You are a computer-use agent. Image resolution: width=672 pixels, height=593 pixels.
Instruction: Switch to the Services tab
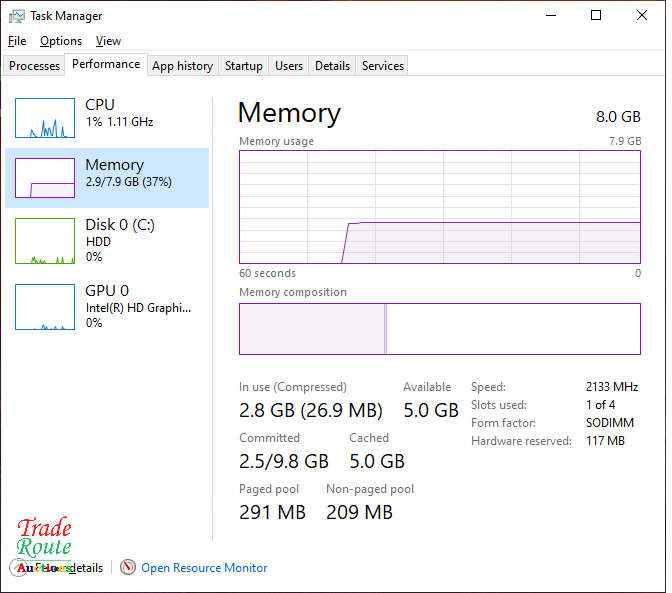point(383,66)
